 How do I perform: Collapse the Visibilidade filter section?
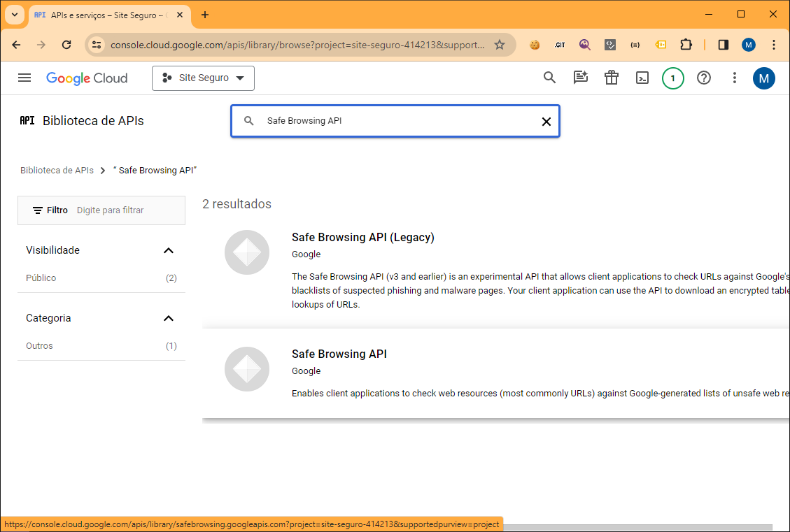click(168, 251)
